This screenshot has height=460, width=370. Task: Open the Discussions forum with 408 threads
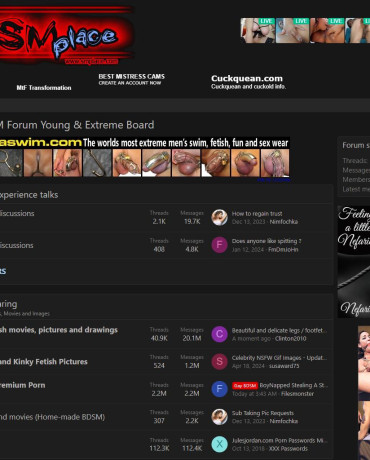(x=17, y=245)
